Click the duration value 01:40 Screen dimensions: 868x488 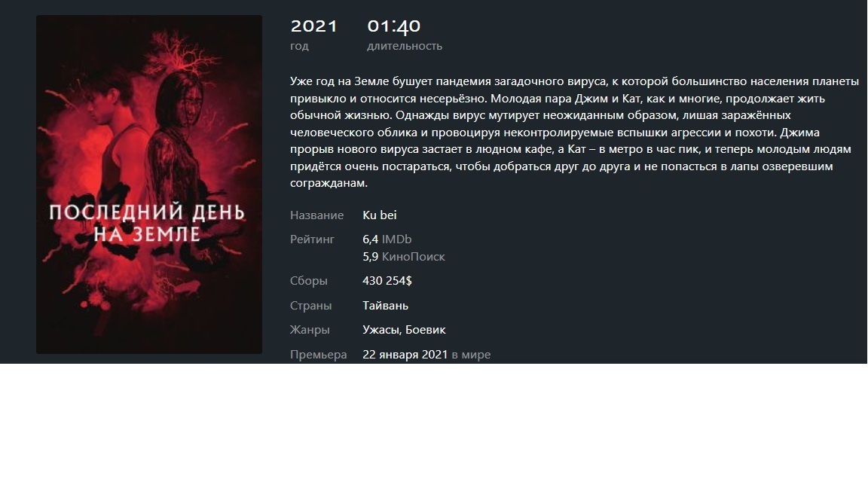(x=393, y=26)
